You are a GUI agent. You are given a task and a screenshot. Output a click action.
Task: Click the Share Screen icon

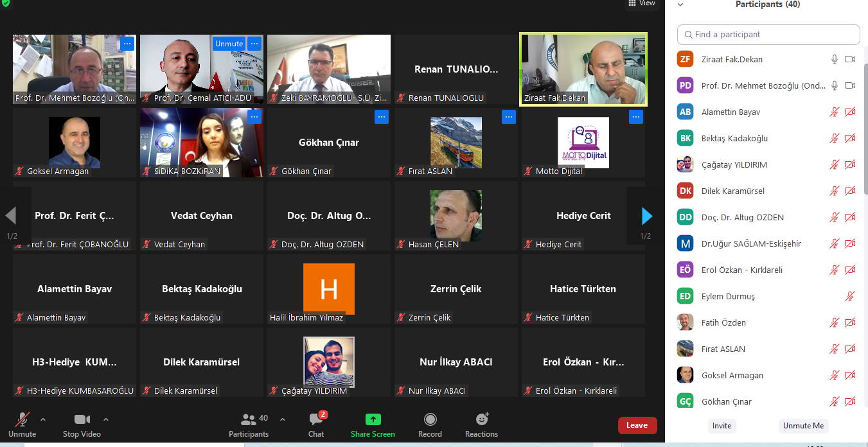[x=373, y=420]
